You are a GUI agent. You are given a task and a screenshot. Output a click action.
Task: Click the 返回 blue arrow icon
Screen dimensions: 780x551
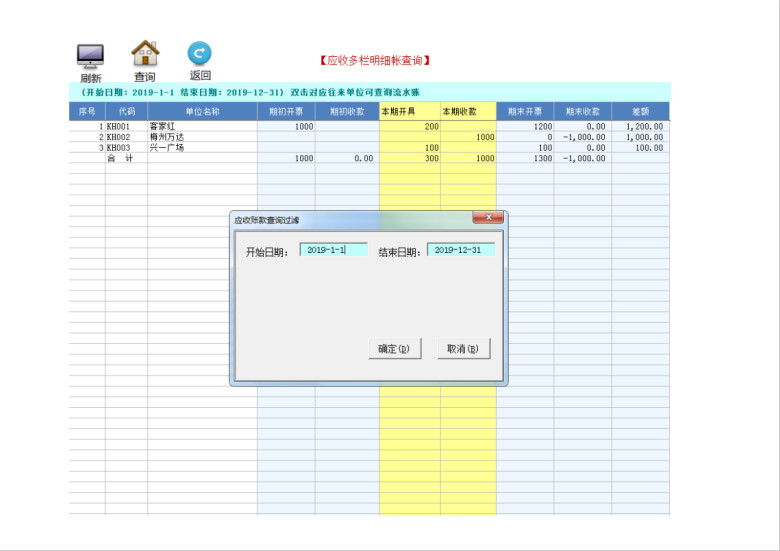click(x=199, y=53)
